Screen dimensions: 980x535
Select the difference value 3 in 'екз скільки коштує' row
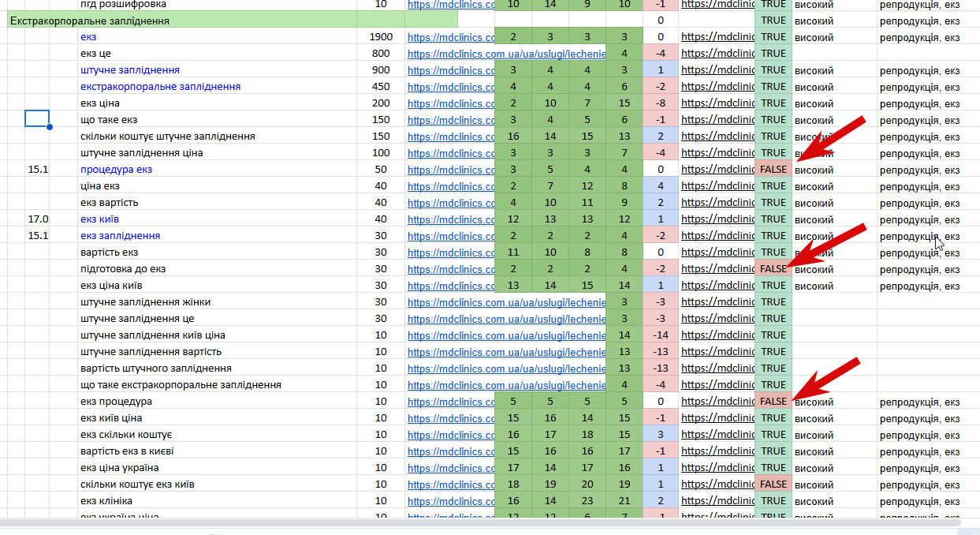tap(661, 435)
